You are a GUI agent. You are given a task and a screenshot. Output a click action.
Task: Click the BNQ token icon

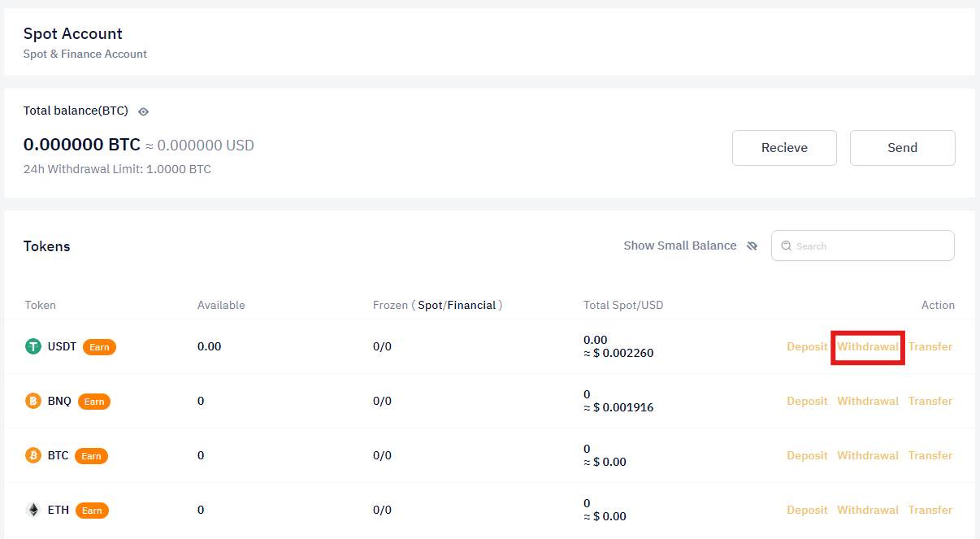coord(33,402)
